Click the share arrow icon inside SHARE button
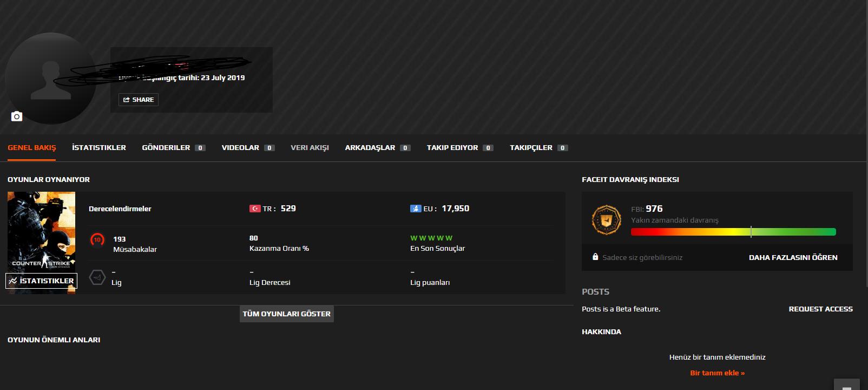868x390 pixels. [127, 100]
